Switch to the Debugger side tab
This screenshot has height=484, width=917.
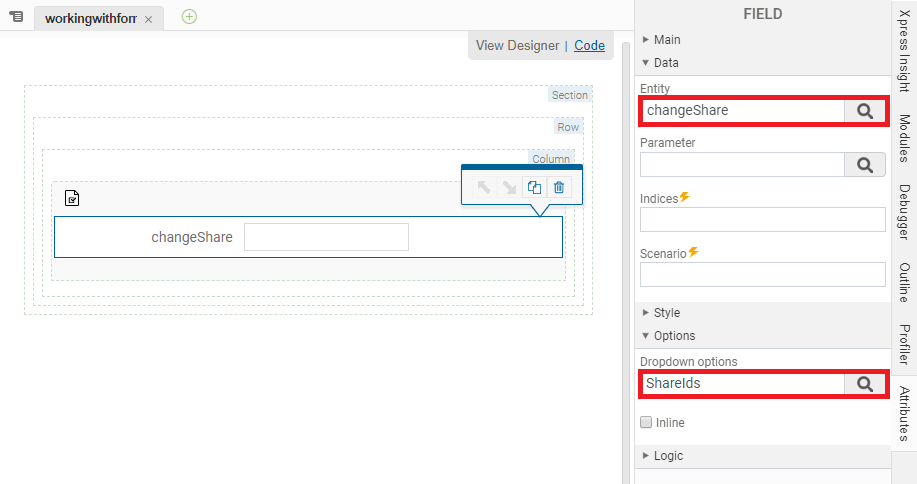904,212
